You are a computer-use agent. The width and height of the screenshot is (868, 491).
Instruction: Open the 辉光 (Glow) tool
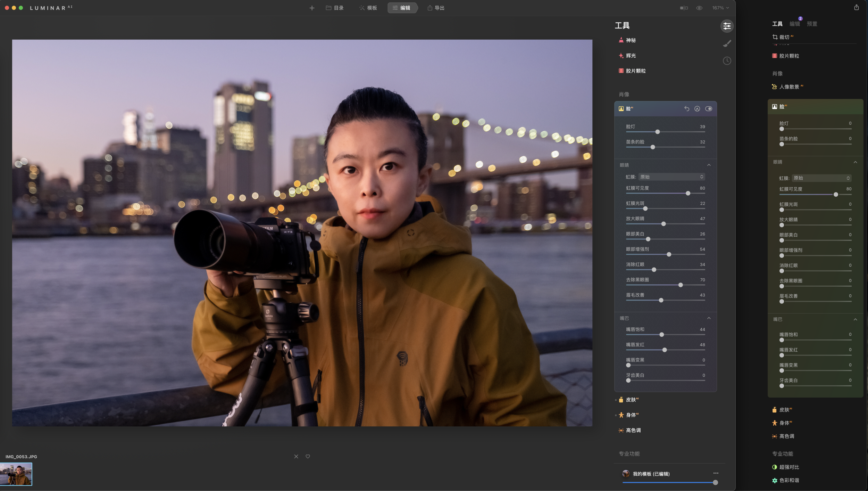coord(631,55)
